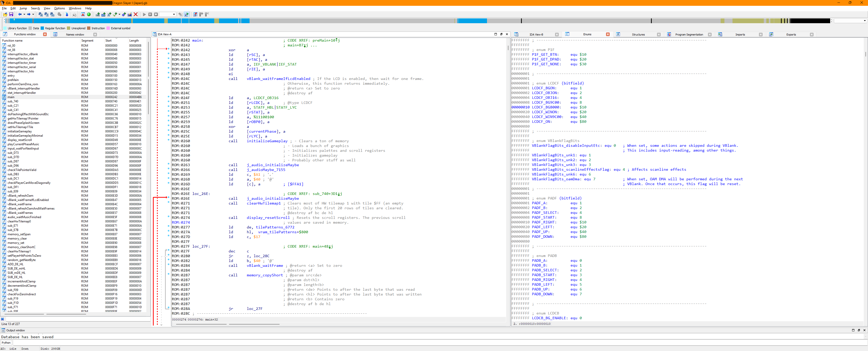Close the Enums tab
This screenshot has width=868, height=351.
[608, 34]
